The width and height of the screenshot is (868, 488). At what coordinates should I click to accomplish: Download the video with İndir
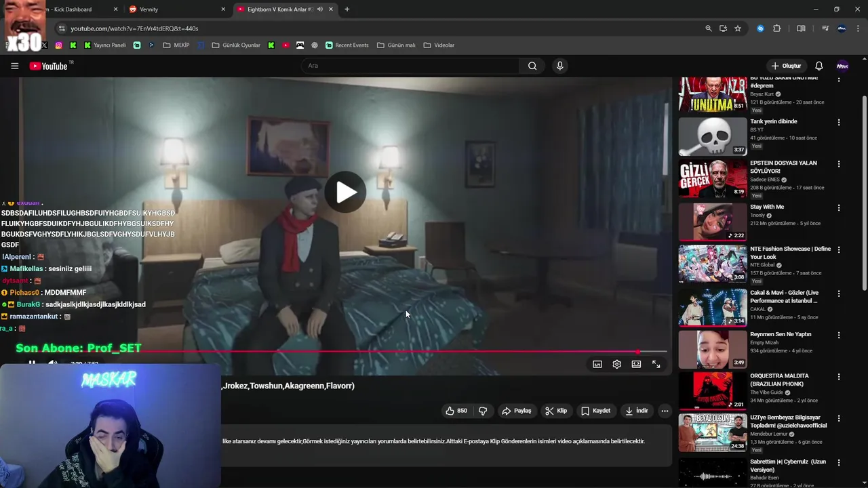click(x=637, y=411)
